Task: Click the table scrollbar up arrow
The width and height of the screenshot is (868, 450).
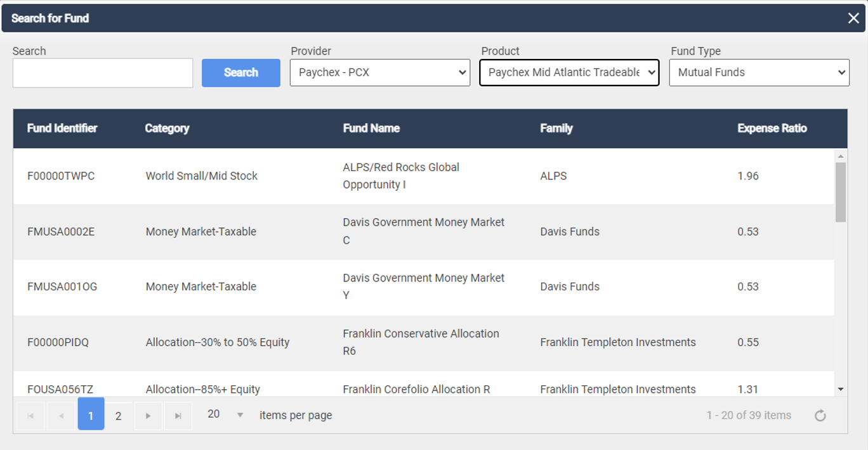Action: coord(841,156)
